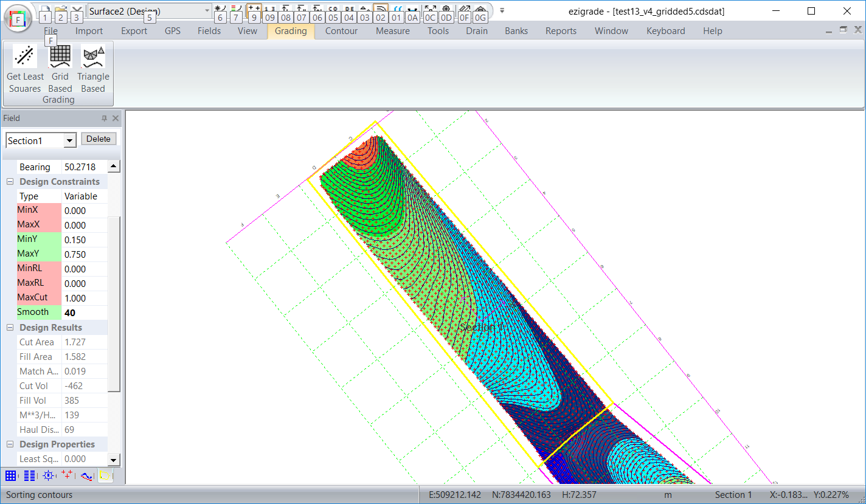Viewport: 866px width, 504px height.
Task: Run Grid Based grading tool
Action: point(60,57)
